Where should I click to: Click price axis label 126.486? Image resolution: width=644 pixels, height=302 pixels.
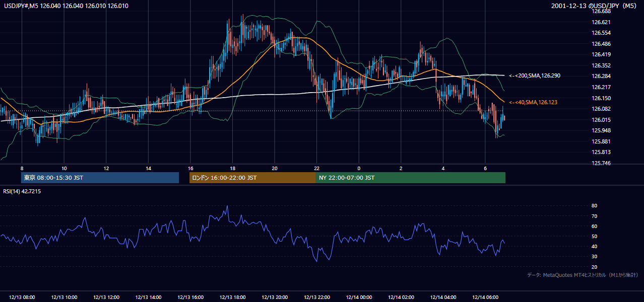pyautogui.click(x=601, y=44)
